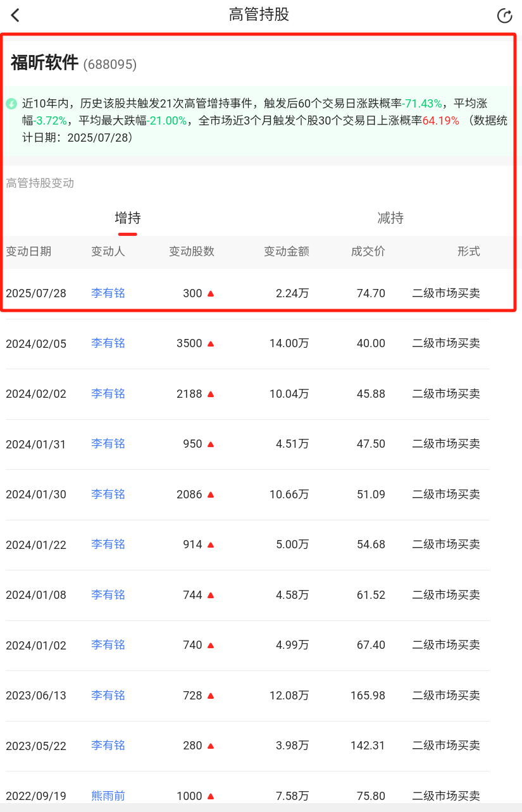The width and height of the screenshot is (522, 812).
Task: Select the date 2025/07/28
Action: [x=36, y=293]
